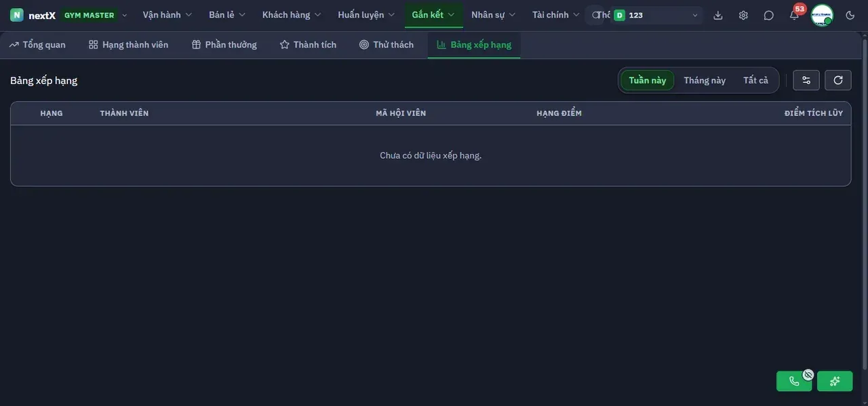Open the chat messages icon
This screenshot has height=406, width=868.
click(x=768, y=15)
